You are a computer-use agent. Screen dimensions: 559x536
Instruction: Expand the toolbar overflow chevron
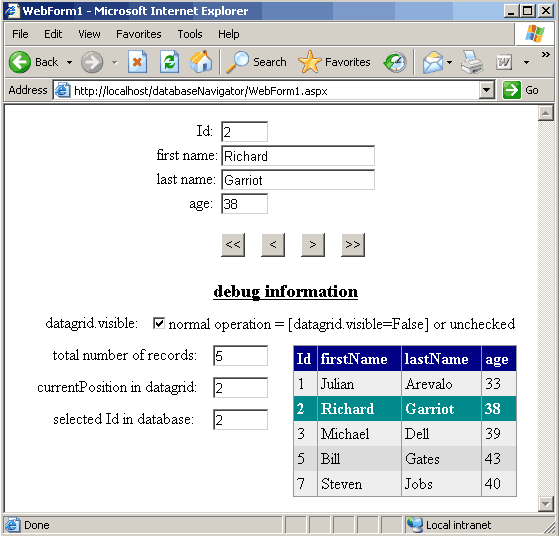tap(545, 55)
